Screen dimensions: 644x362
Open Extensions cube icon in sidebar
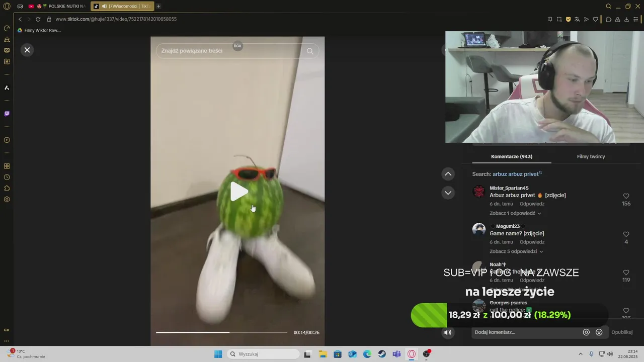tap(7, 188)
